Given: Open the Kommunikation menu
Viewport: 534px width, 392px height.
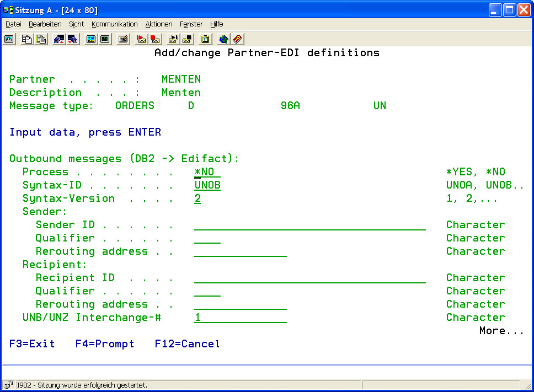Looking at the screenshot, I should click(114, 24).
